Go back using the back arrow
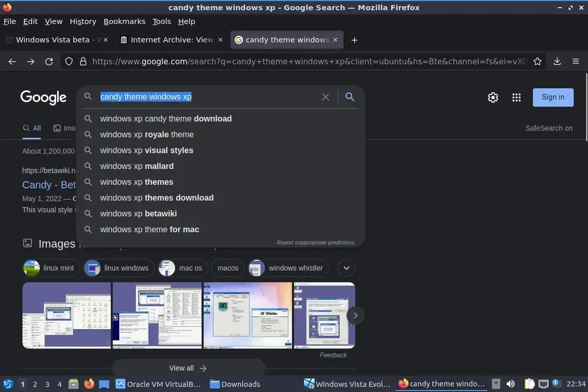The height and width of the screenshot is (392, 588). coord(12,62)
